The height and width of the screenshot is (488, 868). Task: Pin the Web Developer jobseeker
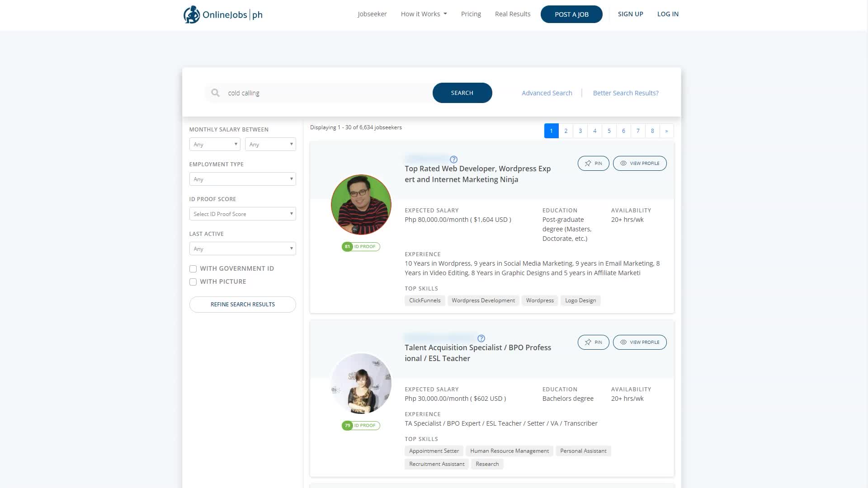click(593, 164)
